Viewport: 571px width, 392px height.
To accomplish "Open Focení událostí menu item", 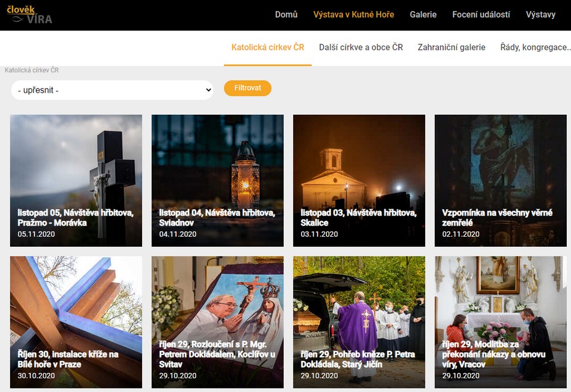I will coord(481,14).
